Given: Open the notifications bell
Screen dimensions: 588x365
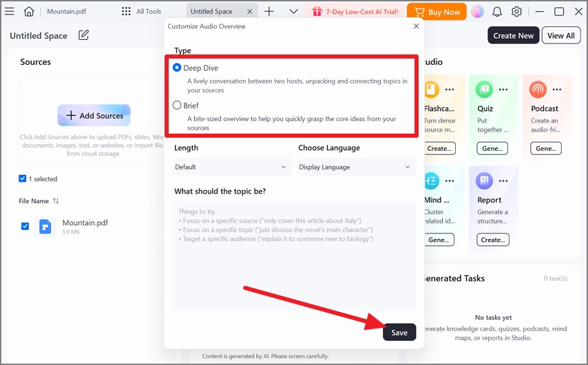Looking at the screenshot, I should (x=497, y=12).
